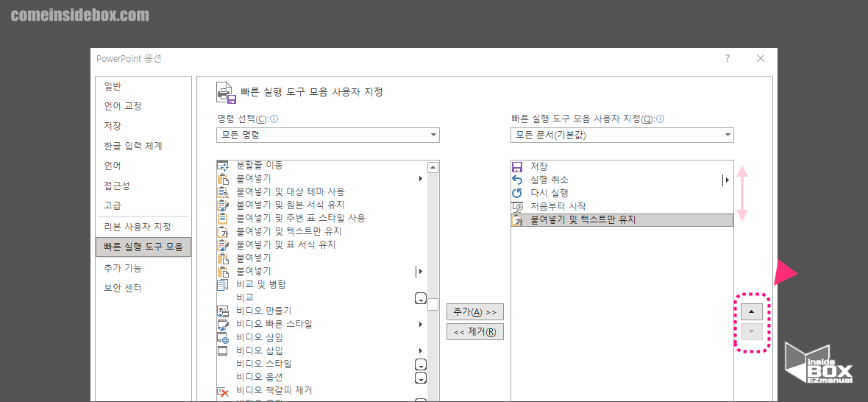Choose the 붙여넣기 및 주변 표 스타일 사용 icon

(223, 218)
